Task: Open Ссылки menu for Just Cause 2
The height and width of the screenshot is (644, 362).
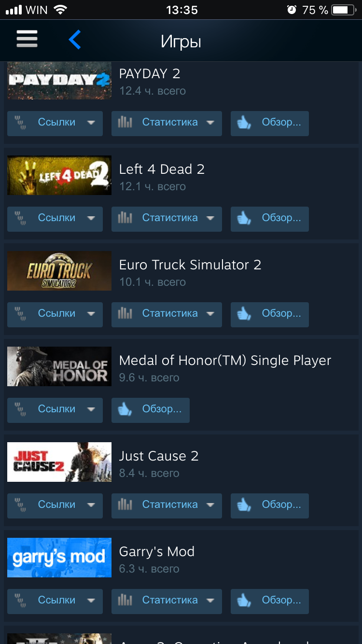Action: click(x=55, y=505)
